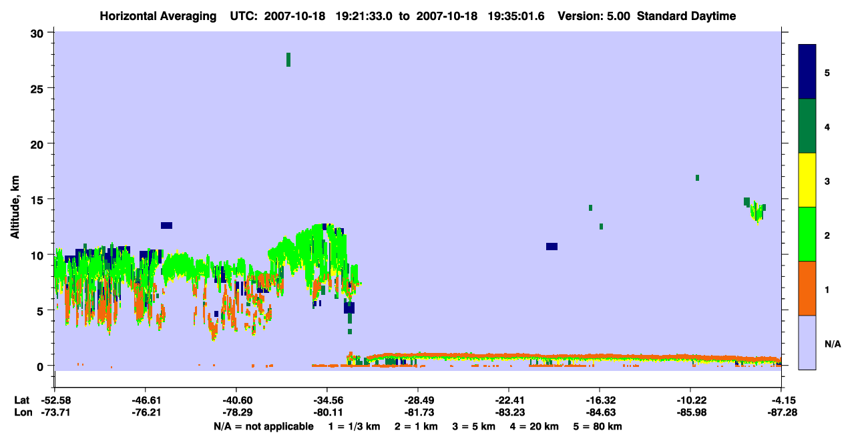This screenshot has height=445, width=868.
Task: Click longitude value '-78.29'
Action: pyautogui.click(x=236, y=412)
